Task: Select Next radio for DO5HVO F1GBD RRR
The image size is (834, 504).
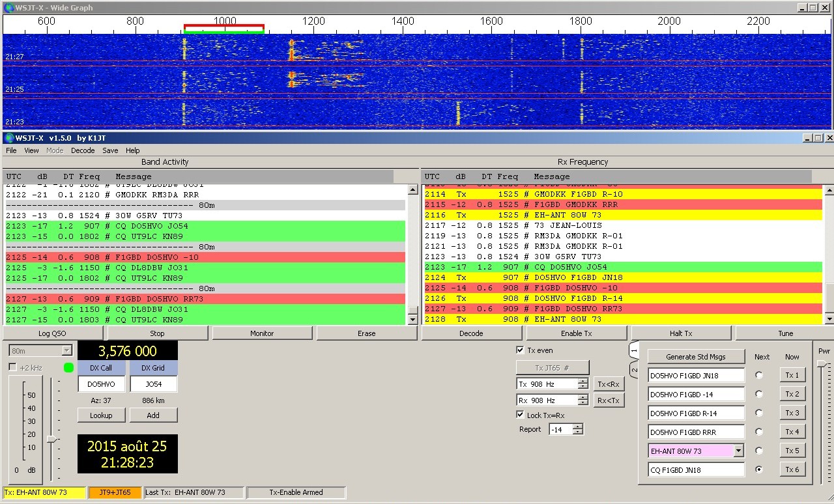Action: [758, 432]
